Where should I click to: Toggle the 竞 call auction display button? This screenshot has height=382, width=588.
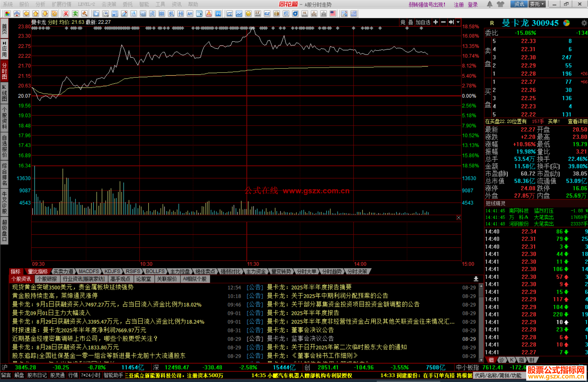[403, 22]
